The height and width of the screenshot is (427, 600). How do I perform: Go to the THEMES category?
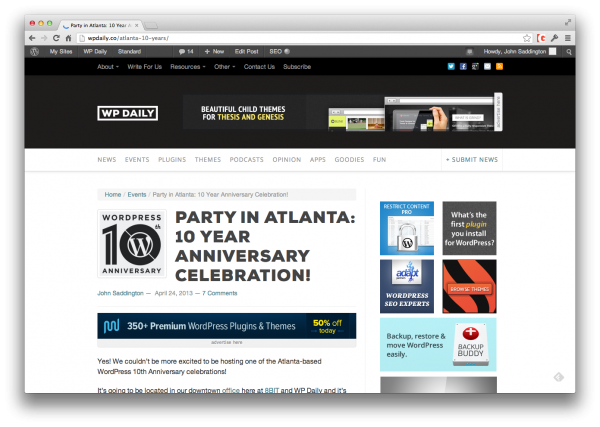pos(208,160)
